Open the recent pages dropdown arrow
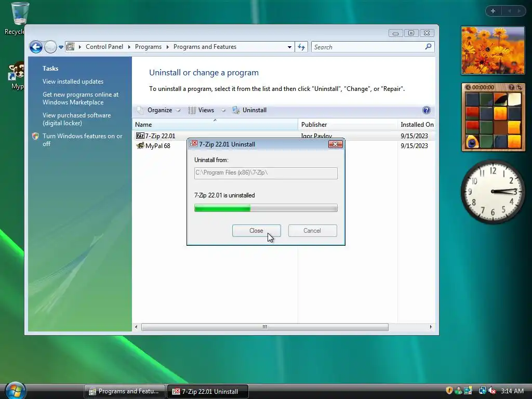532x399 pixels. (61, 47)
